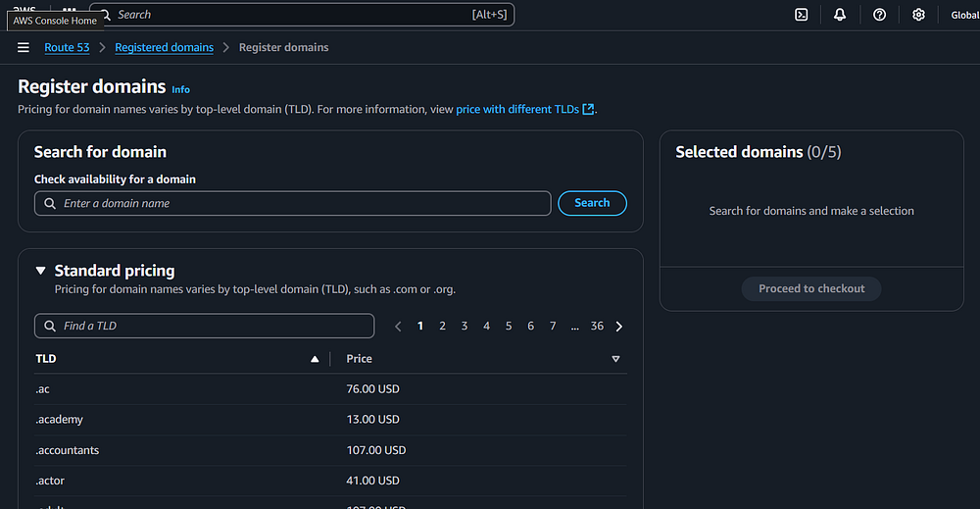Jump to page 36 of pricing
The height and width of the screenshot is (509, 980).
[597, 326]
